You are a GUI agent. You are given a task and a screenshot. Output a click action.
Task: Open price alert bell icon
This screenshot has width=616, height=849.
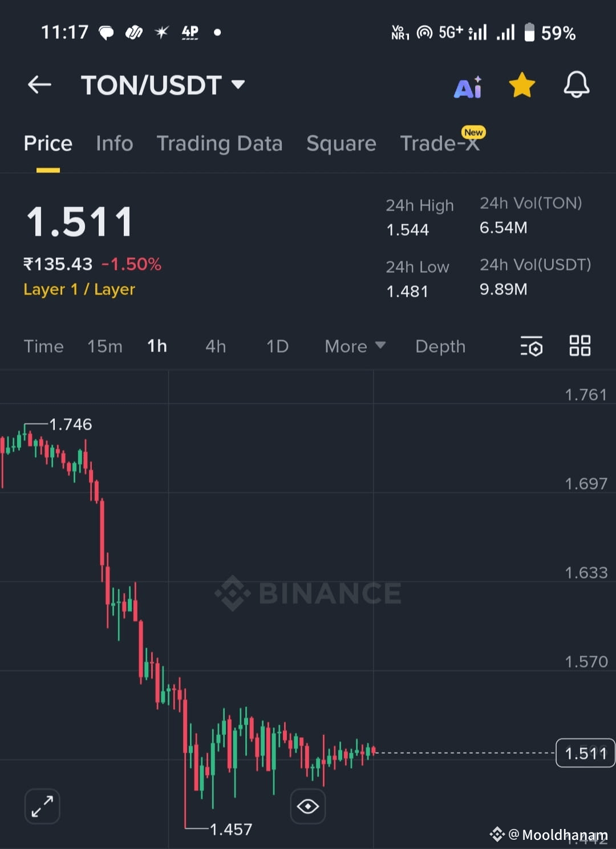[x=577, y=84]
